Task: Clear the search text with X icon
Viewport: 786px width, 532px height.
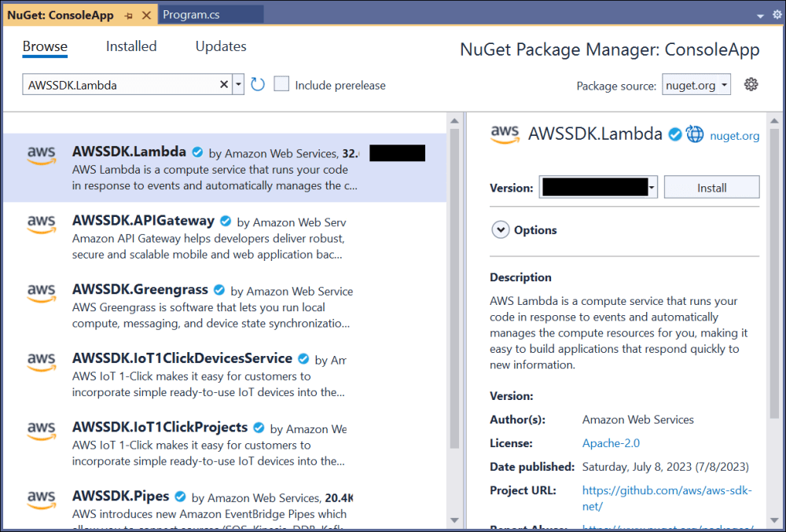Action: click(223, 85)
